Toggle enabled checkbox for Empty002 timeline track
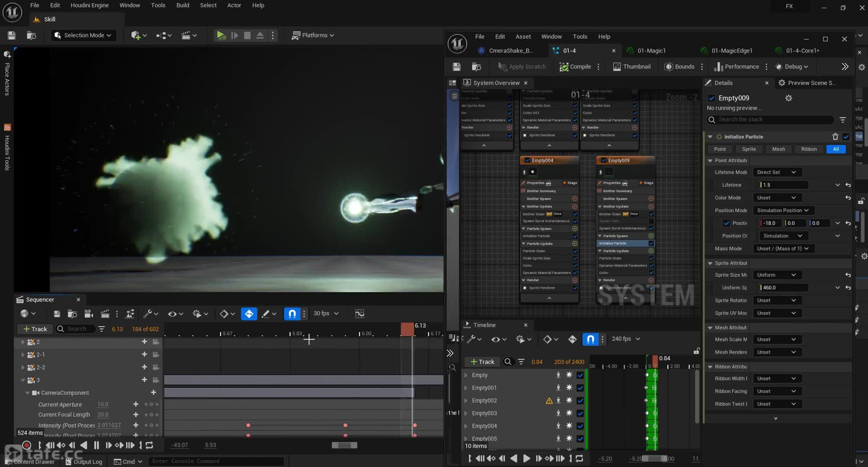868x467 pixels. (x=580, y=401)
